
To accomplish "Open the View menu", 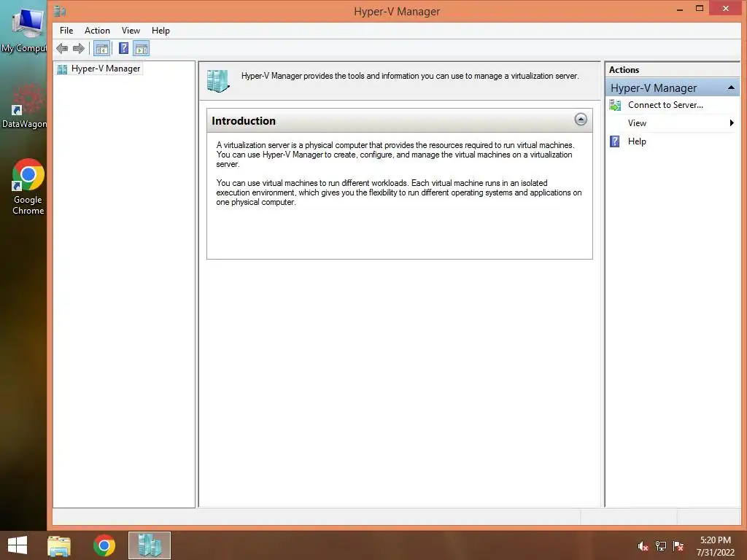I will tap(131, 31).
